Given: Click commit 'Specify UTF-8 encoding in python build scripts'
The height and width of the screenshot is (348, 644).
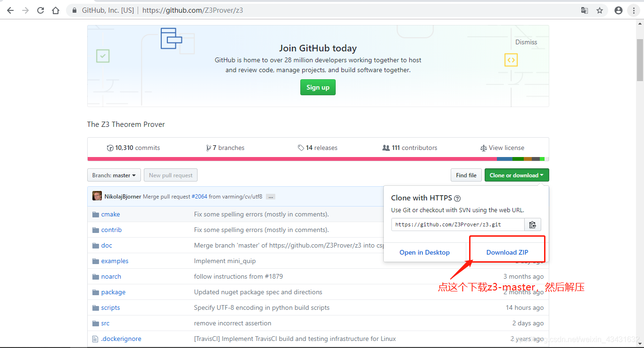Looking at the screenshot, I should pyautogui.click(x=262, y=307).
